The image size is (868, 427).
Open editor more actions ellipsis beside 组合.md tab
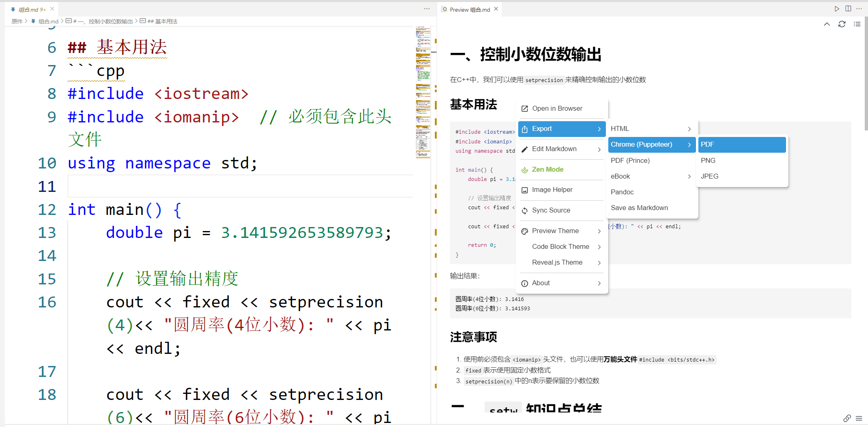pyautogui.click(x=427, y=9)
